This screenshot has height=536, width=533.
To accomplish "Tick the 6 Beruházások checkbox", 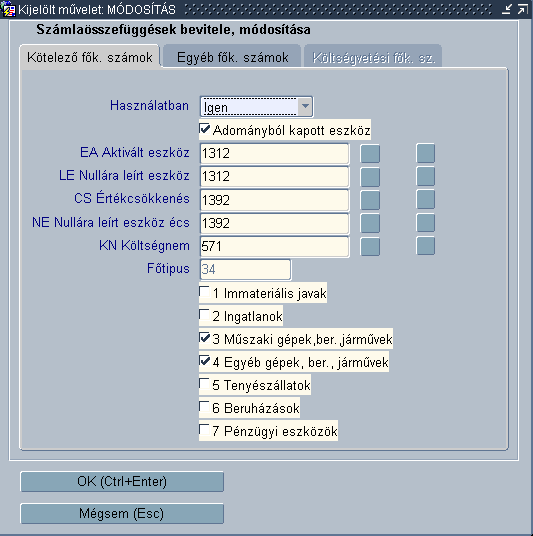I will coord(204,407).
